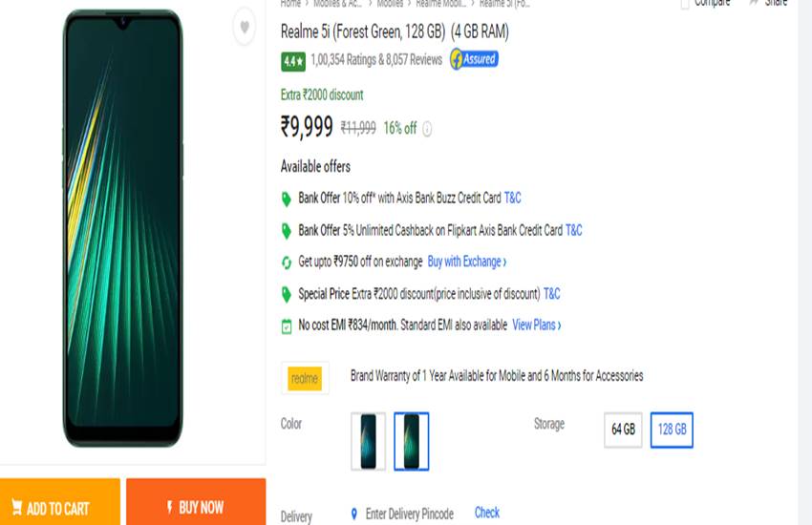This screenshot has width=812, height=525.
Task: Expand View Plans for EMI
Action: click(536, 325)
